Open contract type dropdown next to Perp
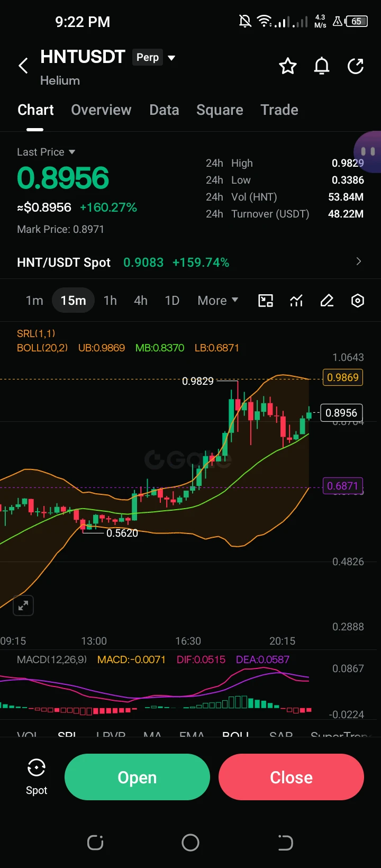381x868 pixels. [171, 58]
